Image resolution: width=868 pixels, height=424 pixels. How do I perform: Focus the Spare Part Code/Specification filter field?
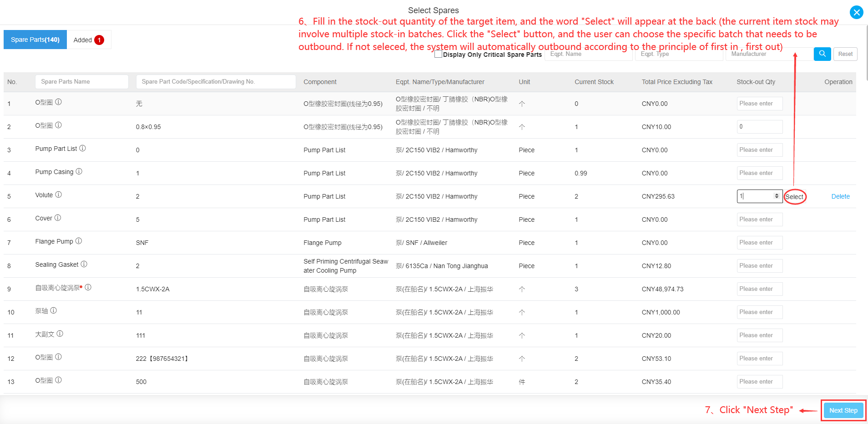[x=216, y=82]
